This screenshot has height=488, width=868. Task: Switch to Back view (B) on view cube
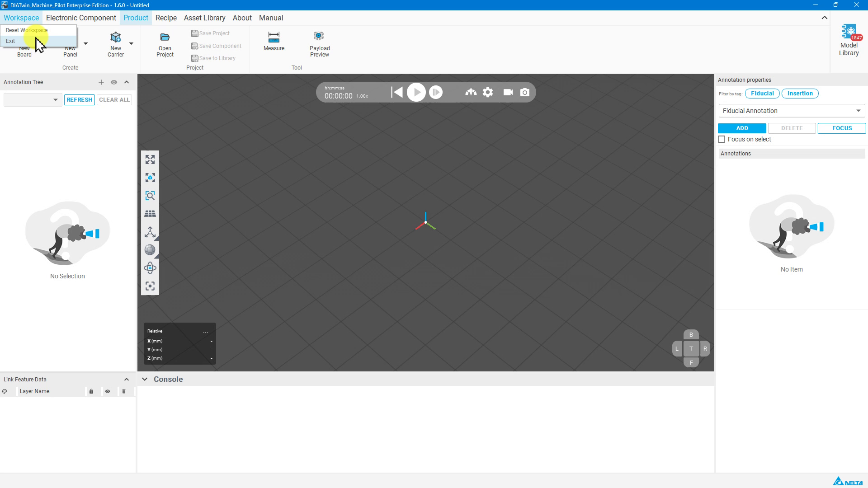click(691, 335)
